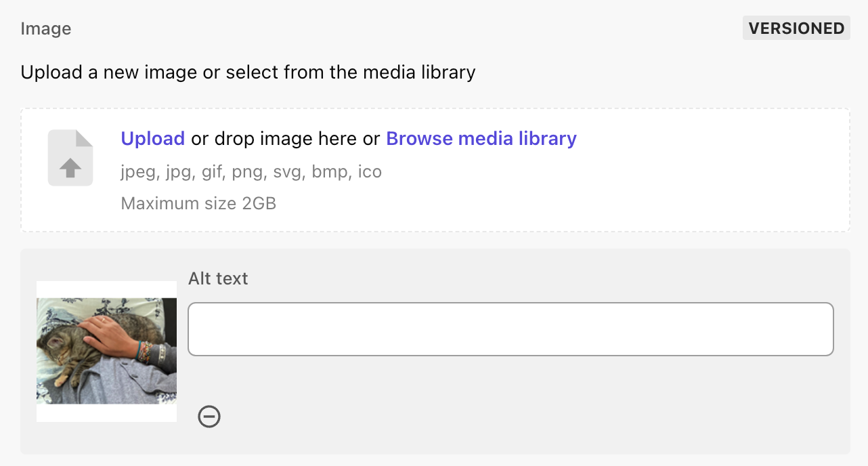Click "bmp" in the file formats list

coord(328,172)
